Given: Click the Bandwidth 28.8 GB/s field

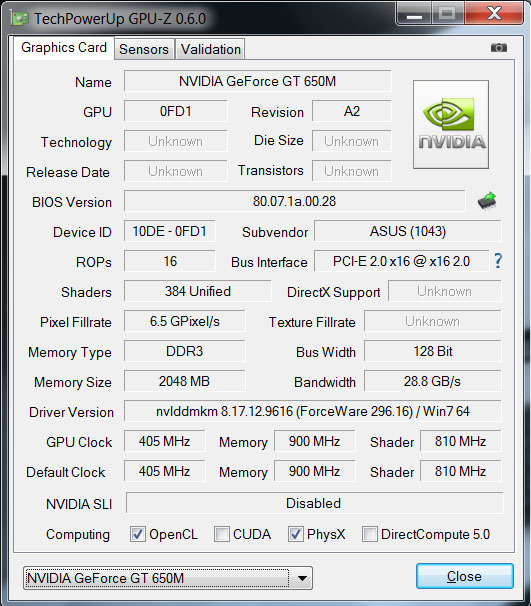Looking at the screenshot, I should 433,381.
